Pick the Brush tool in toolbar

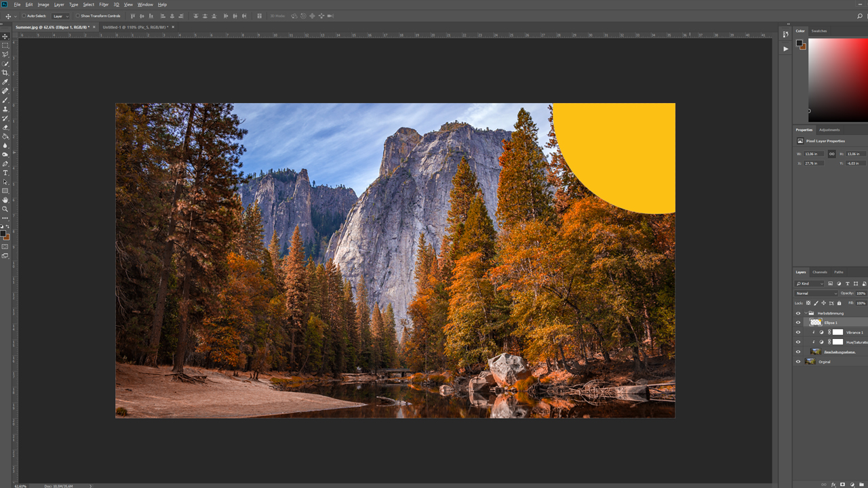point(5,100)
